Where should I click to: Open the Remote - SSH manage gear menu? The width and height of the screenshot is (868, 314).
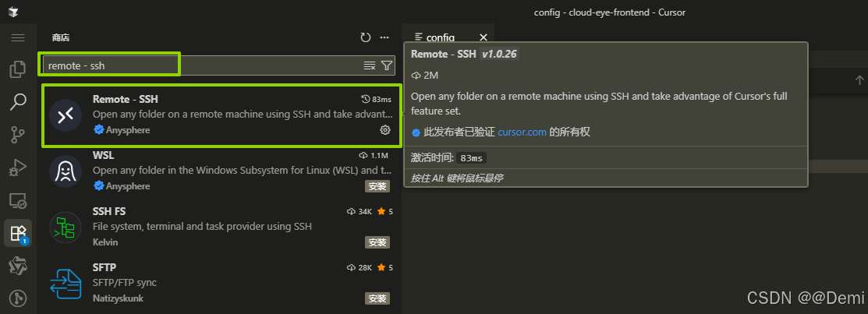(x=384, y=130)
